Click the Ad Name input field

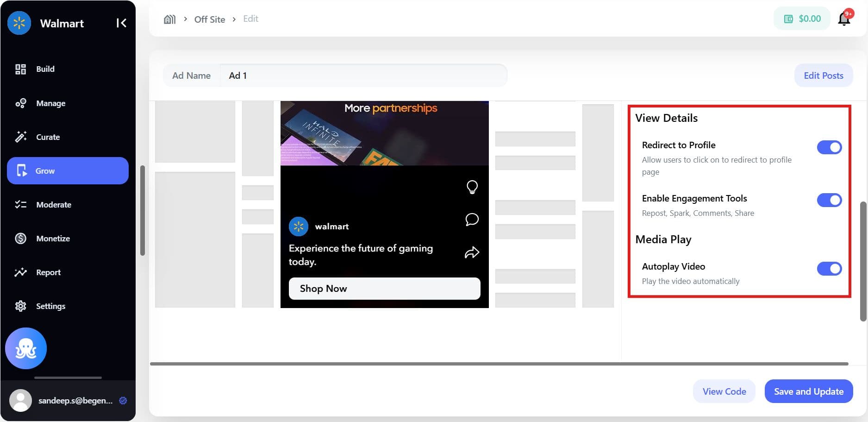coord(363,76)
